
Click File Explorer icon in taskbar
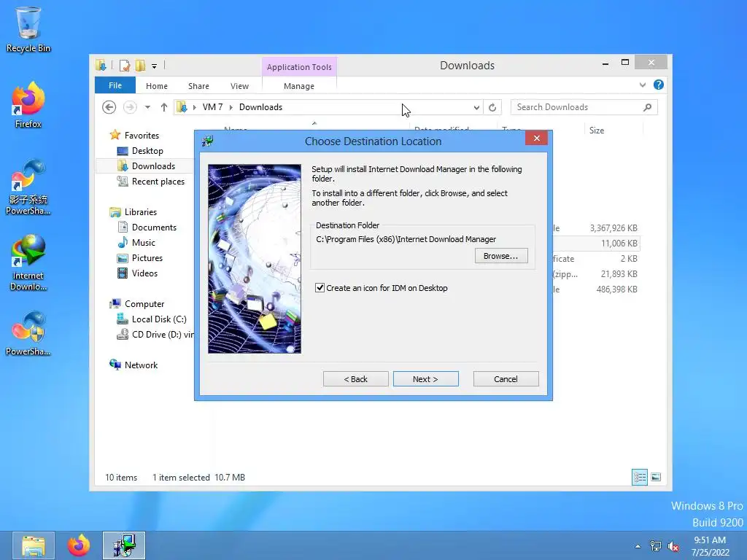[x=34, y=545]
